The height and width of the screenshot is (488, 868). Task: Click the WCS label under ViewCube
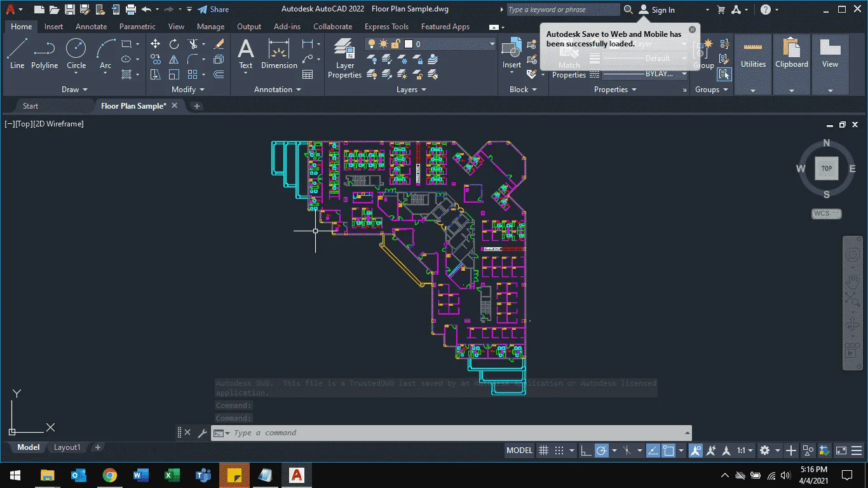click(827, 213)
